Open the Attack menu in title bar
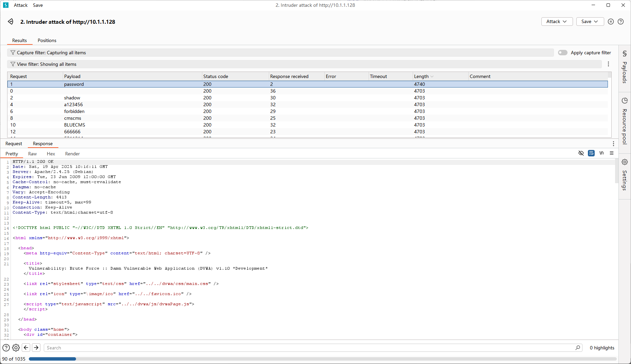 21,5
